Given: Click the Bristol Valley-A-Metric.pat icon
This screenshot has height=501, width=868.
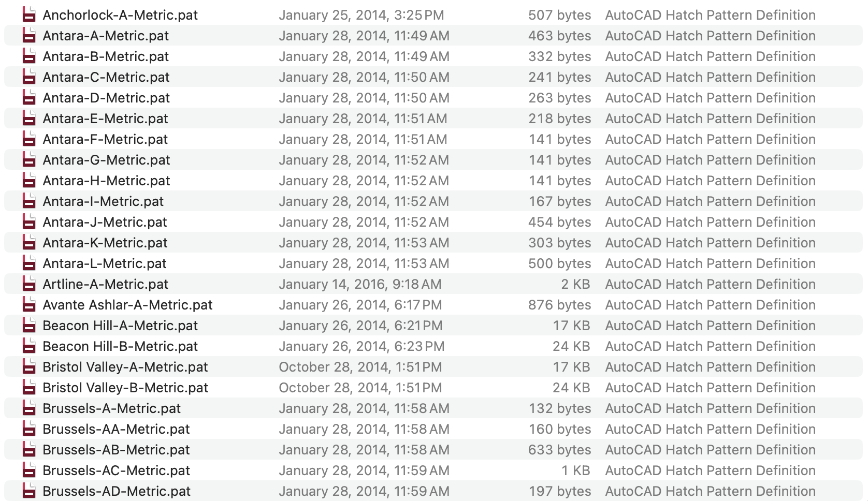Looking at the screenshot, I should click(30, 366).
